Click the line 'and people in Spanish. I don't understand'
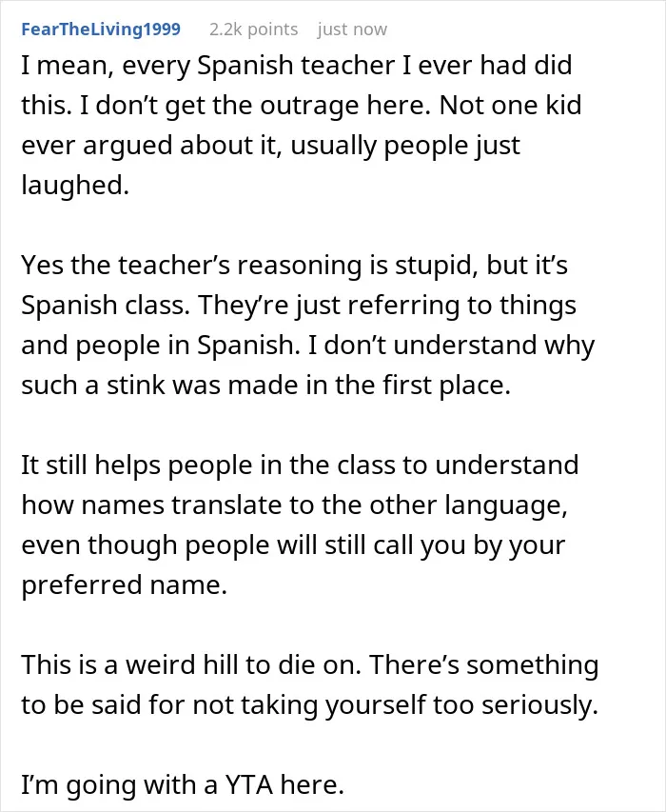 pyautogui.click(x=308, y=346)
